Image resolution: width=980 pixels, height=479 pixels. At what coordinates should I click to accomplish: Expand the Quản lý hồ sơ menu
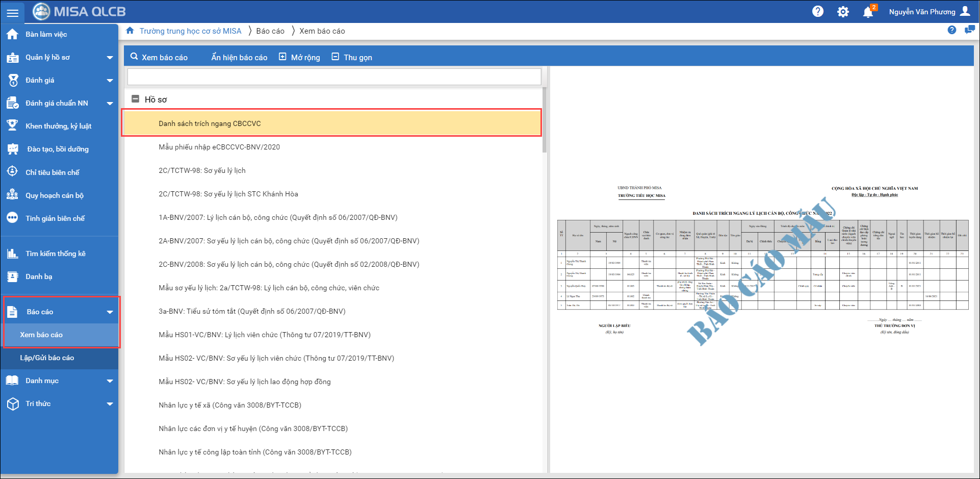(x=110, y=58)
